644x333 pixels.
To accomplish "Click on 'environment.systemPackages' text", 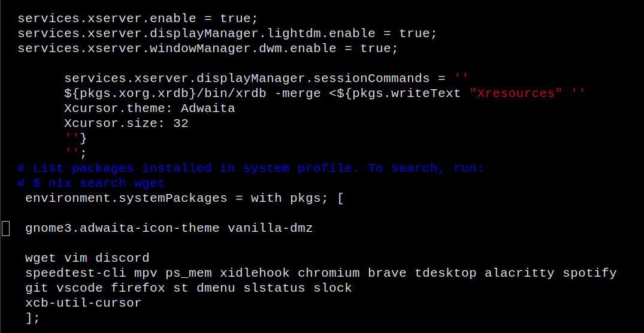I will [126, 198].
